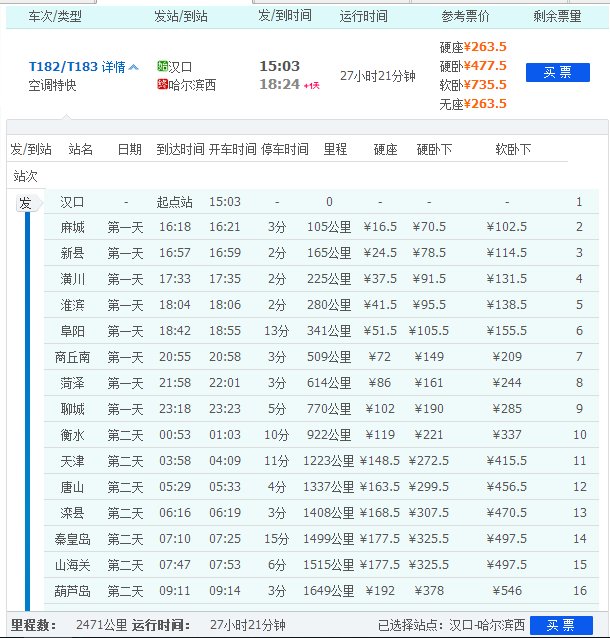Select the 潢川 station row
610x638 pixels.
click(x=321, y=279)
